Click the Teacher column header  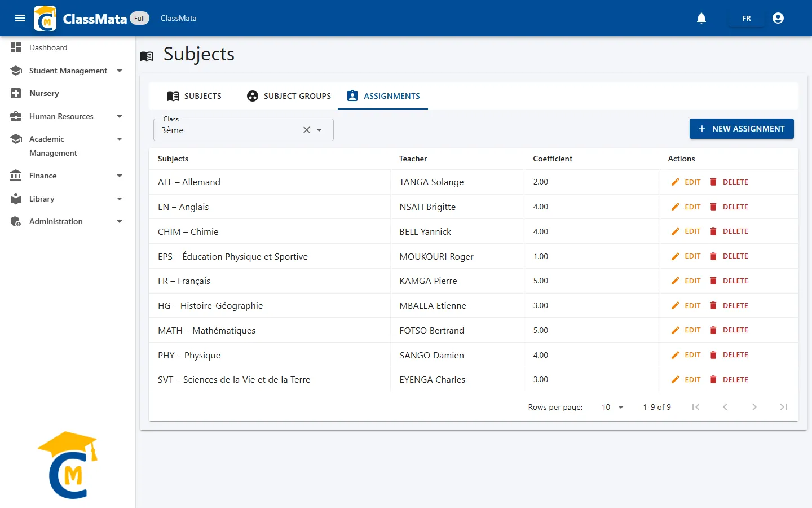pyautogui.click(x=413, y=159)
